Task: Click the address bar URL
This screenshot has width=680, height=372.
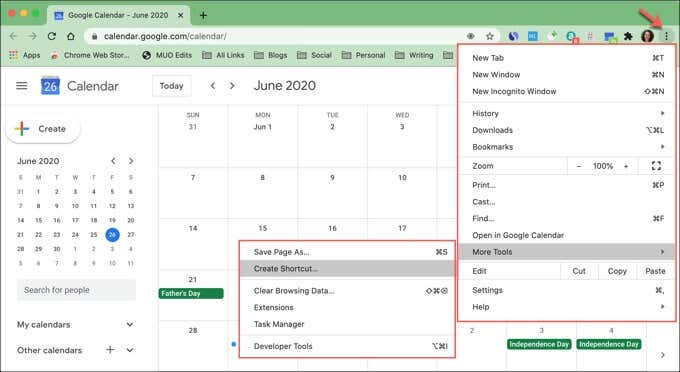Action: tap(165, 36)
